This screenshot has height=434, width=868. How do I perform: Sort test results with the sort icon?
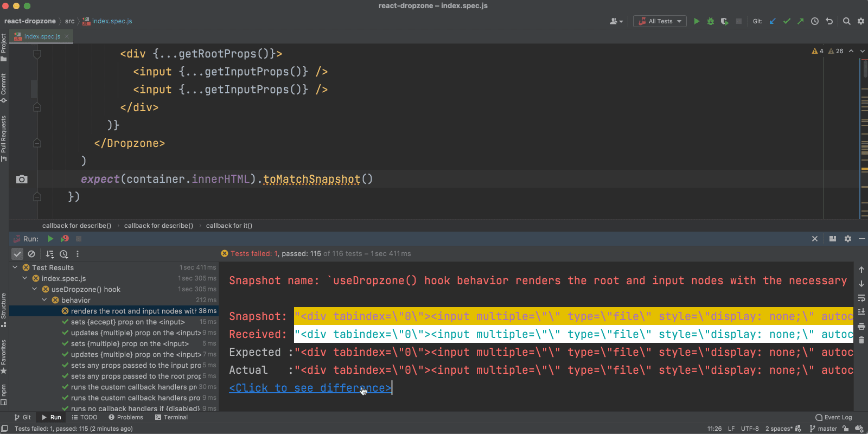[x=50, y=254]
